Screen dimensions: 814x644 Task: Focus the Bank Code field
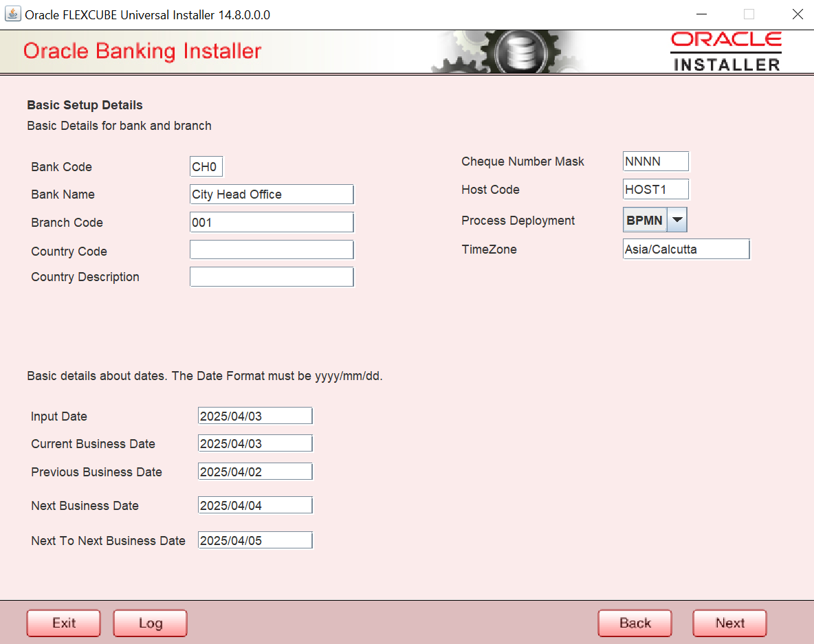[x=206, y=166]
